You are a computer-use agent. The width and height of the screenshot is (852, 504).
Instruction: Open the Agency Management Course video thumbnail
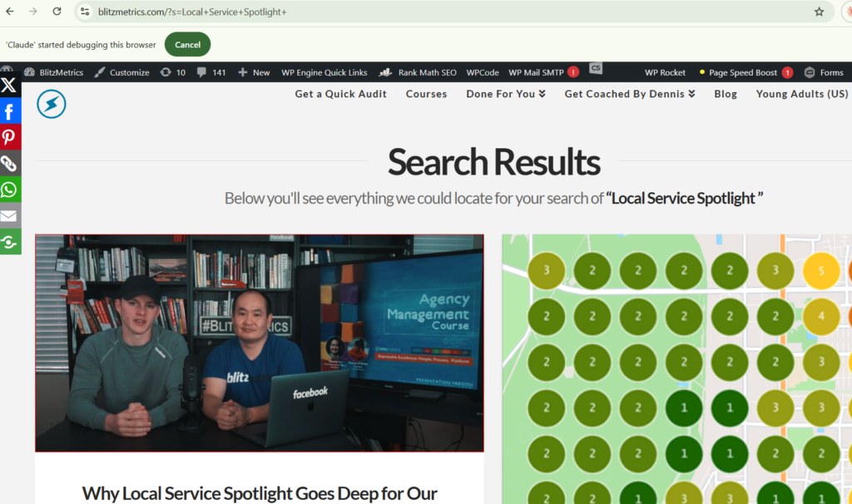[x=259, y=343]
